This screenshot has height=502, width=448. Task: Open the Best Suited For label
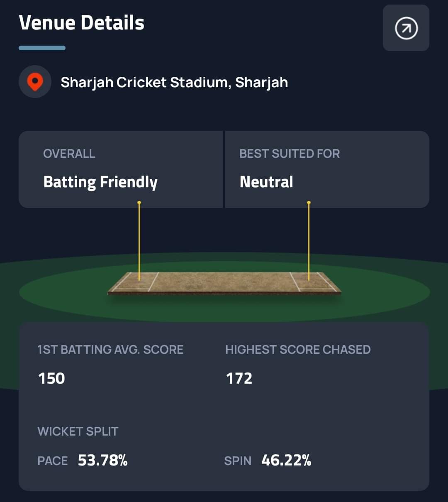[x=290, y=154]
